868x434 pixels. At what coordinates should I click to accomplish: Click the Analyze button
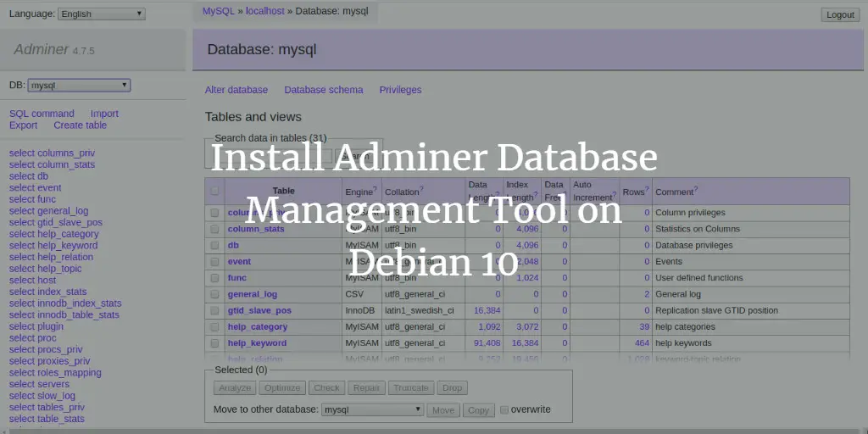[236, 387]
